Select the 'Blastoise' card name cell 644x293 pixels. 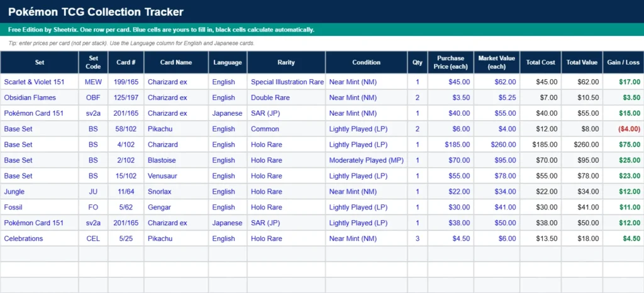click(x=176, y=160)
